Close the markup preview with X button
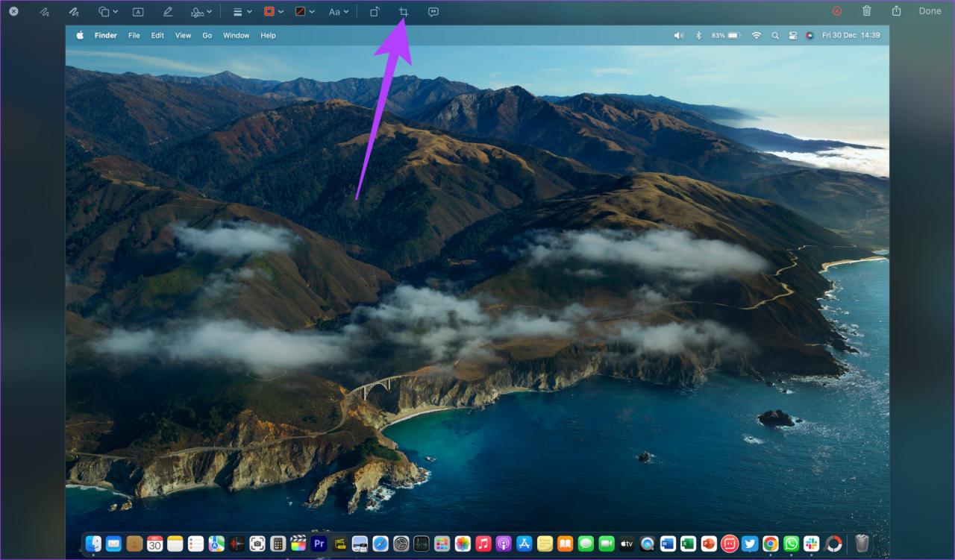Screen dimensions: 955x560 tap(13, 11)
